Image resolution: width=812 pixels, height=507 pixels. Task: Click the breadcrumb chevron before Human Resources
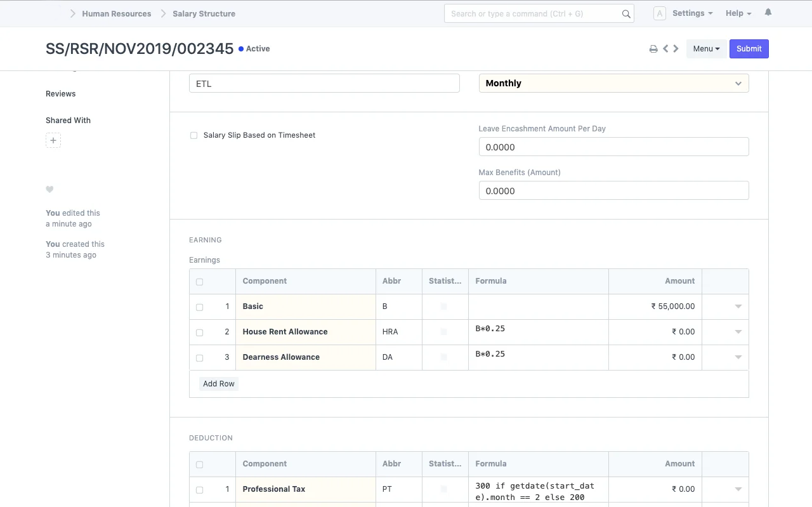73,13
